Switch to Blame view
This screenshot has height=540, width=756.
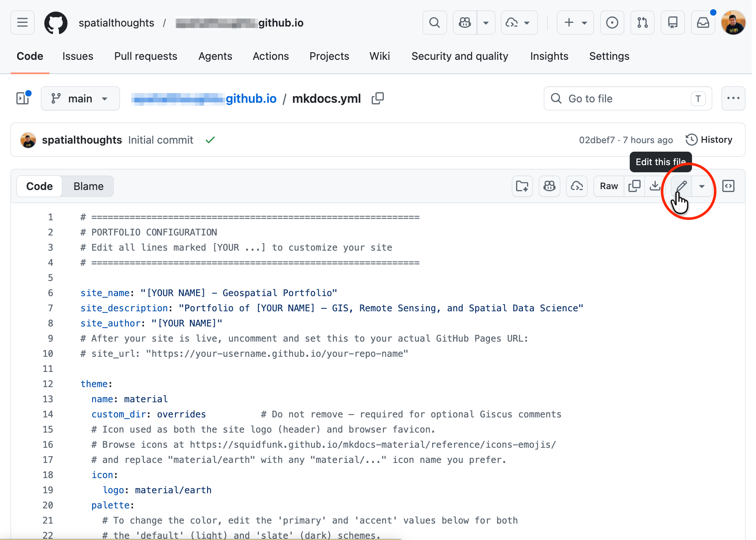(x=88, y=186)
